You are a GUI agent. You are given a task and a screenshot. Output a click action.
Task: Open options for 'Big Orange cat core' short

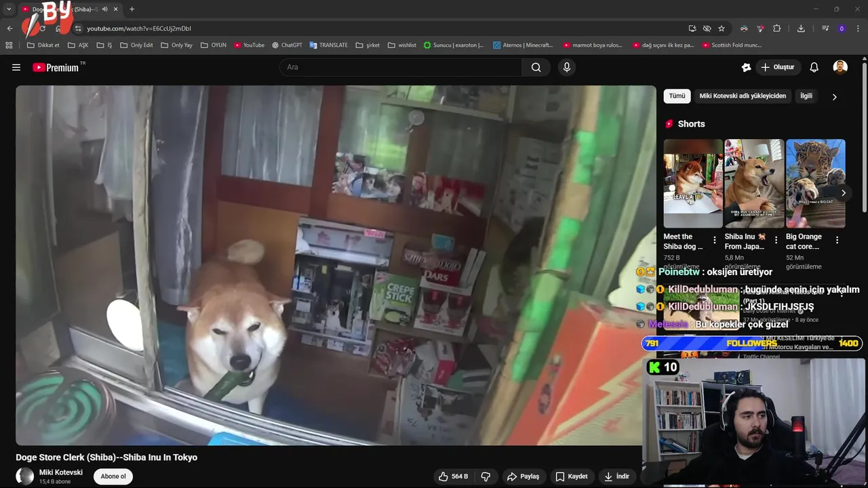point(837,240)
